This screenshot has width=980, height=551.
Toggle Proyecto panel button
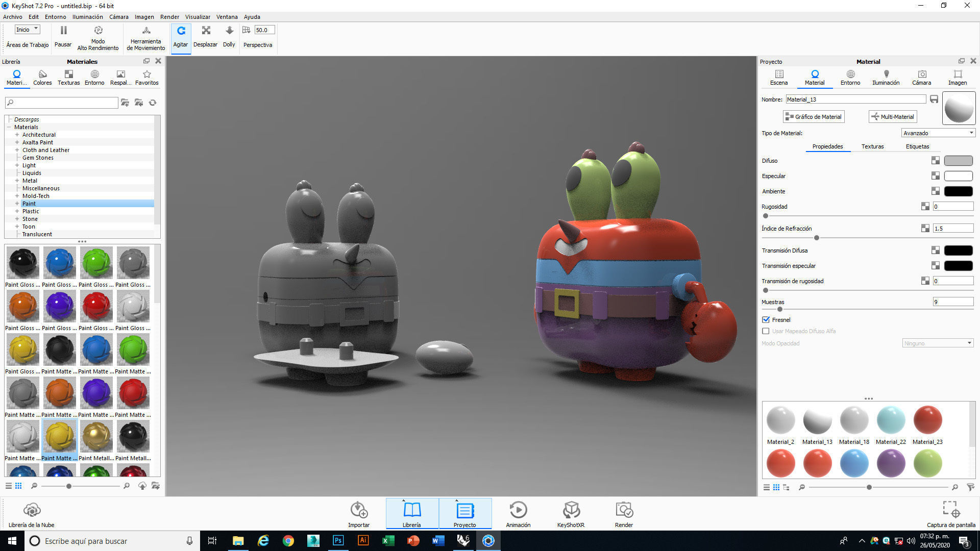(x=464, y=514)
